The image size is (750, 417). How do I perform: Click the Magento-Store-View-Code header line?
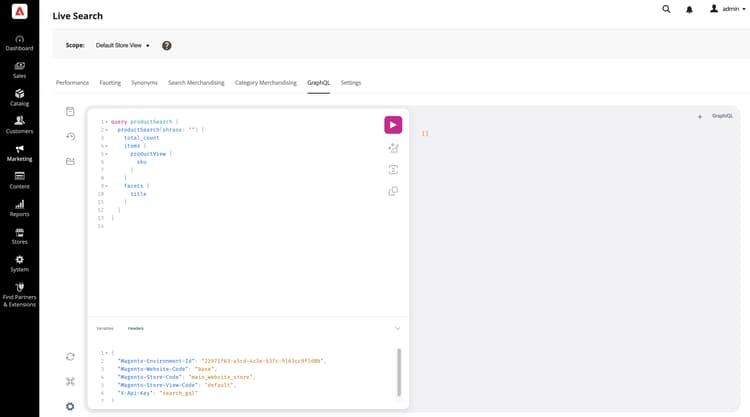(x=176, y=385)
